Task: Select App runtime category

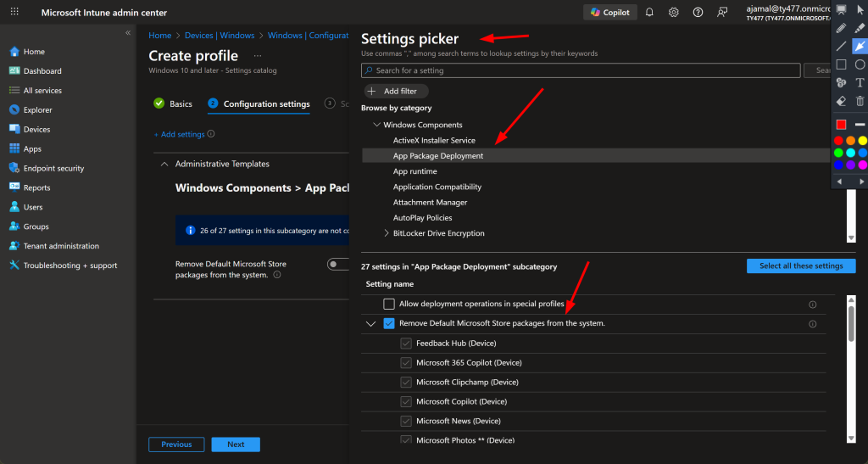Action: pyautogui.click(x=415, y=171)
